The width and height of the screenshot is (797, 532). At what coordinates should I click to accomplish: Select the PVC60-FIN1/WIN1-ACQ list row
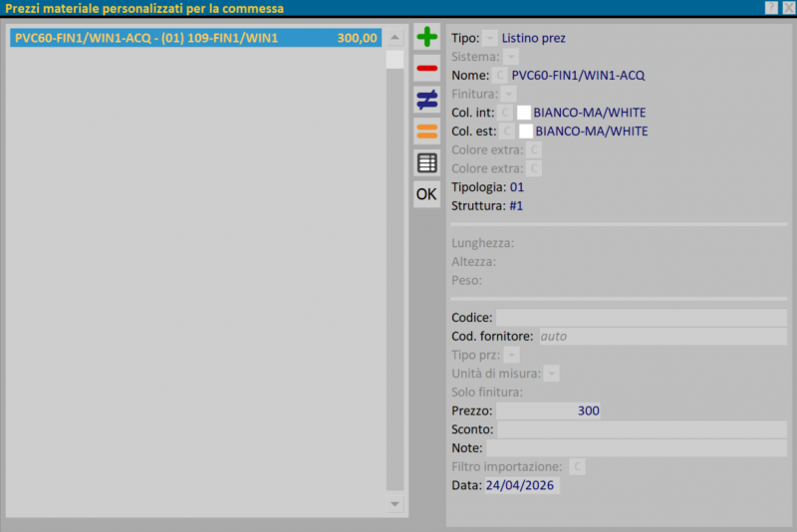196,38
